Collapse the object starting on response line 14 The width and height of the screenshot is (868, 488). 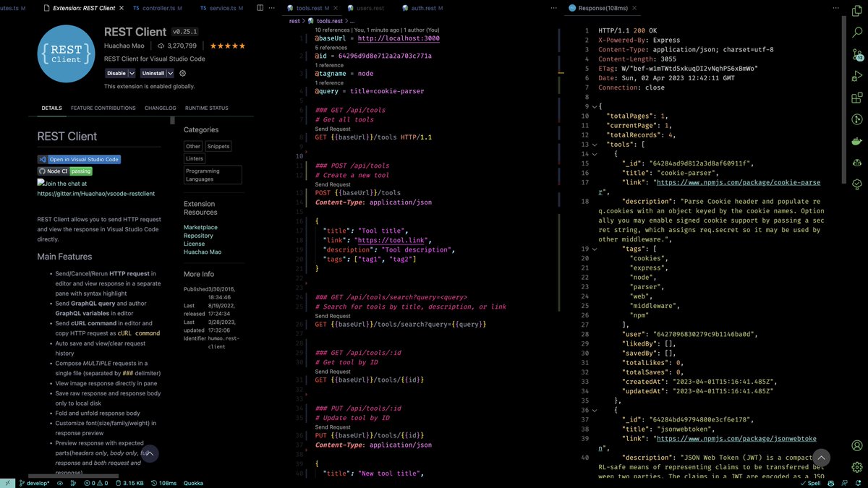click(x=595, y=153)
